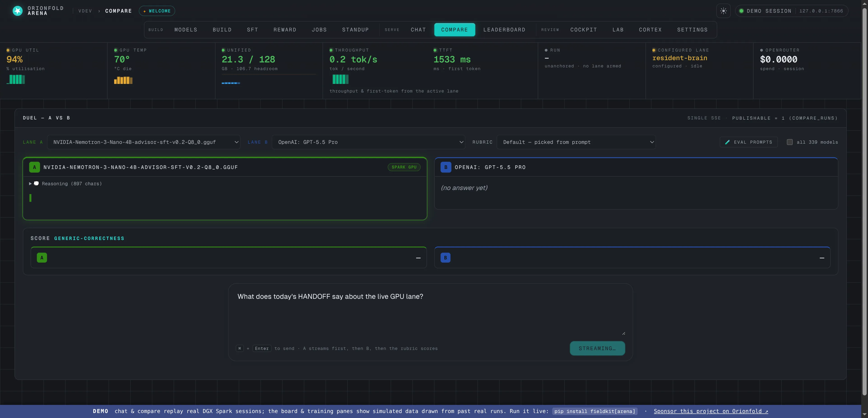This screenshot has width=868, height=418.
Task: Click the VDEV breadcrumb
Action: click(x=85, y=11)
